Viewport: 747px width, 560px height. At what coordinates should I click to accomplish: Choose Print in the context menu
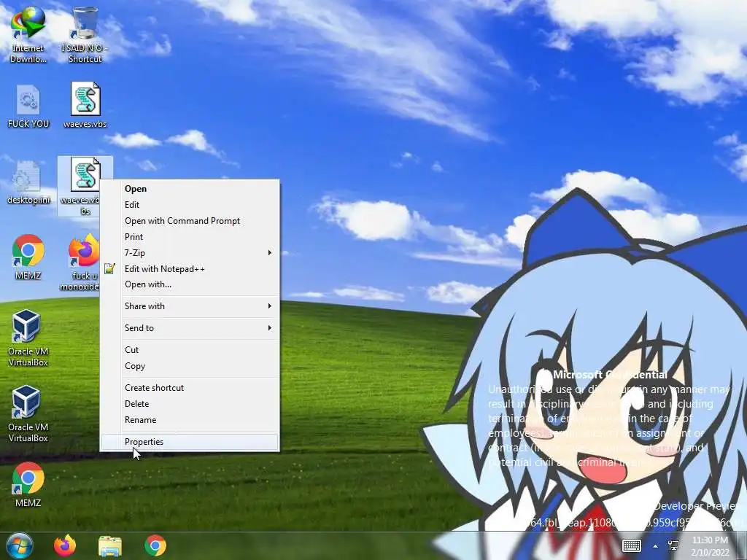point(190,237)
